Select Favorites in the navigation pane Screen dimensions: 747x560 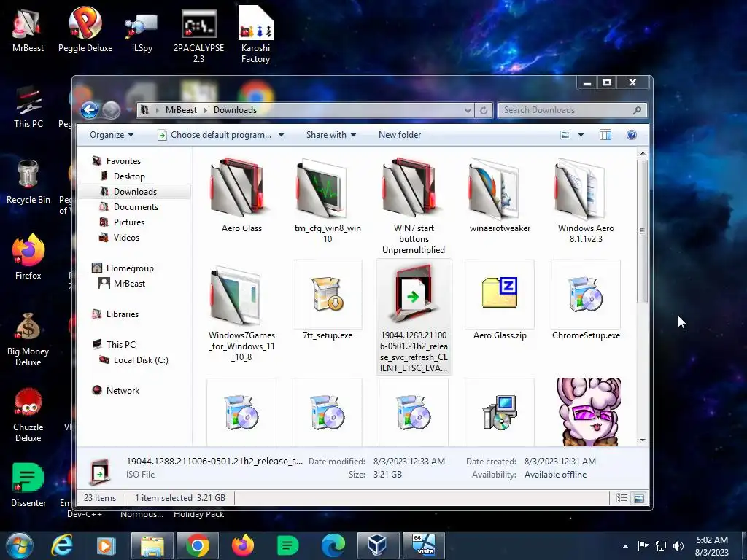click(123, 161)
